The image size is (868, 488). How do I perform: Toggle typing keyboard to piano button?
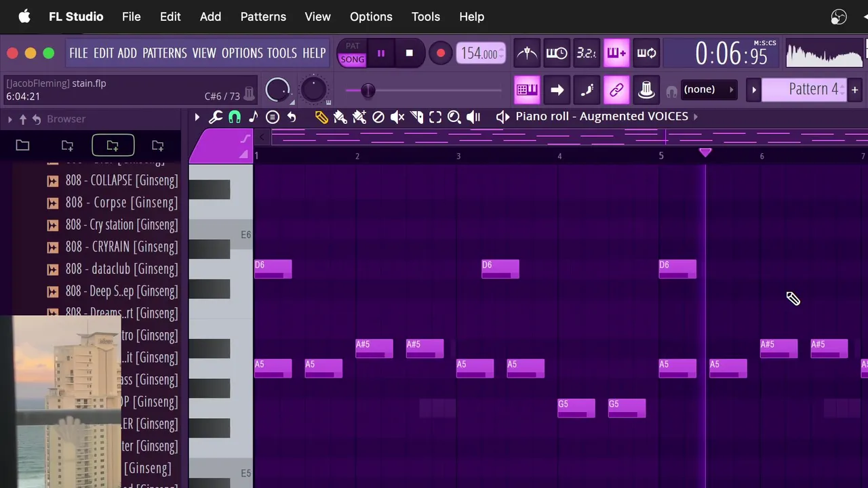click(527, 89)
